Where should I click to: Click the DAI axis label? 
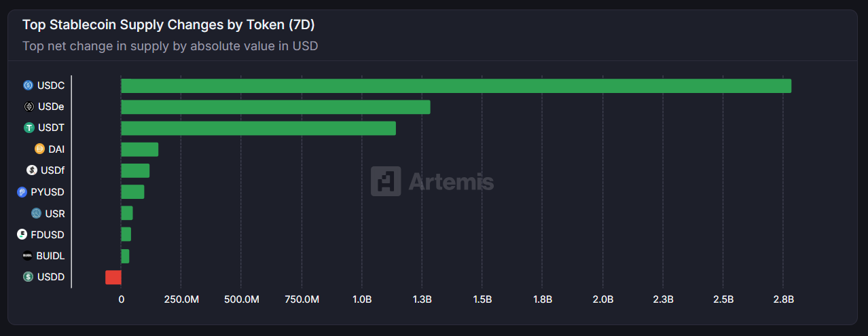(x=56, y=149)
